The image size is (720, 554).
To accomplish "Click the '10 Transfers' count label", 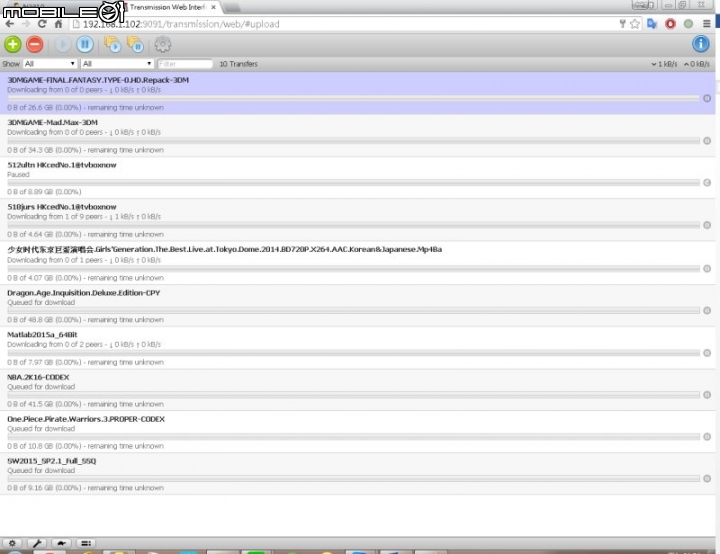I will point(238,64).
